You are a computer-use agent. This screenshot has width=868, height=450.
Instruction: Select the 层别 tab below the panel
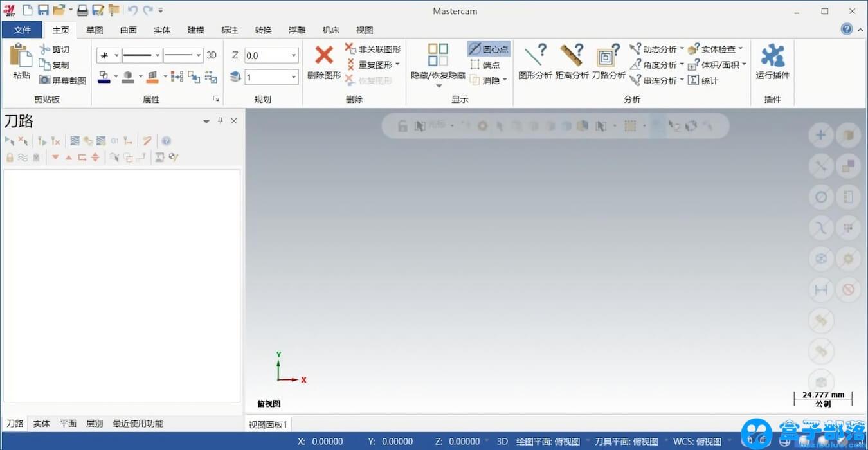click(x=95, y=424)
